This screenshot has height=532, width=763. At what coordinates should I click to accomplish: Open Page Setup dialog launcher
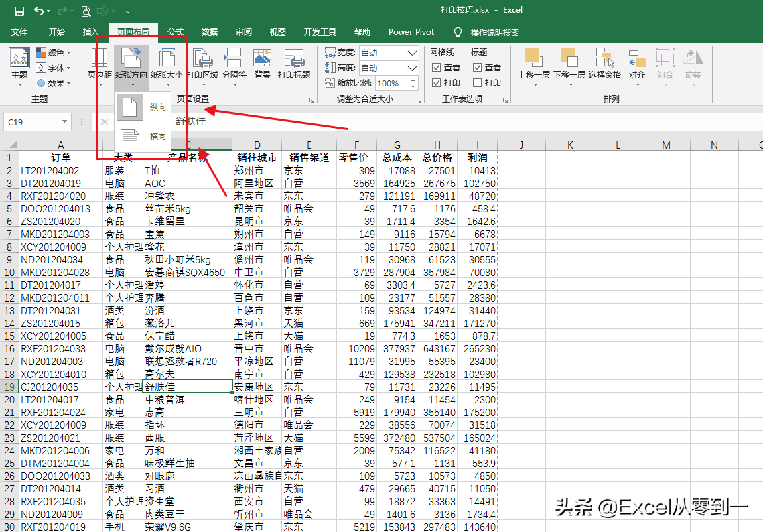coord(312,100)
